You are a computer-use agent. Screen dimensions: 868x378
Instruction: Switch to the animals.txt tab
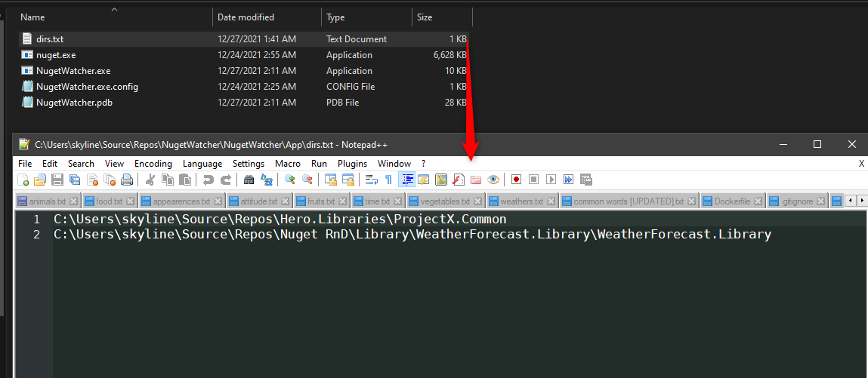point(48,201)
